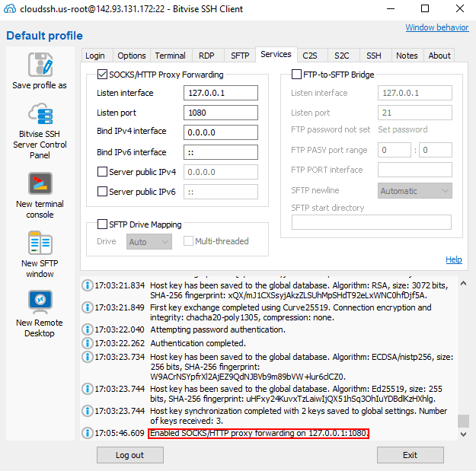Click info icon of 17:03:21.834 log entry
This screenshot has height=471, width=476.
(x=88, y=285)
